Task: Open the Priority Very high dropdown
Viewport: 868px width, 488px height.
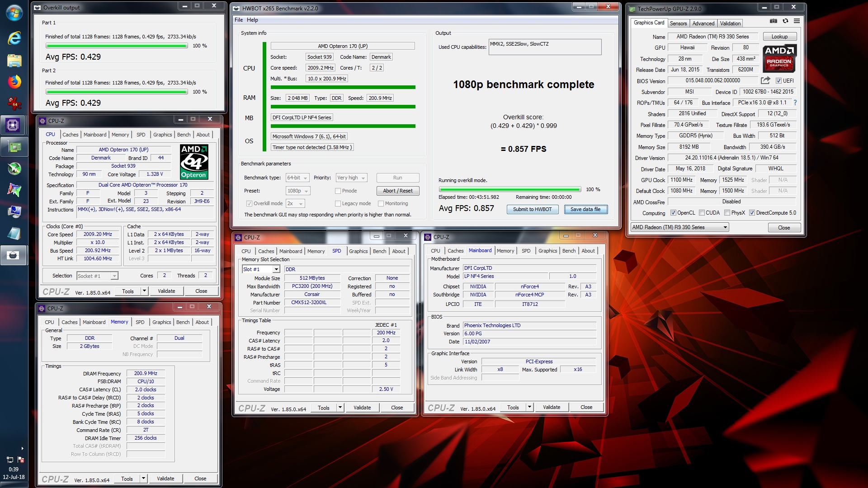Action: click(352, 178)
